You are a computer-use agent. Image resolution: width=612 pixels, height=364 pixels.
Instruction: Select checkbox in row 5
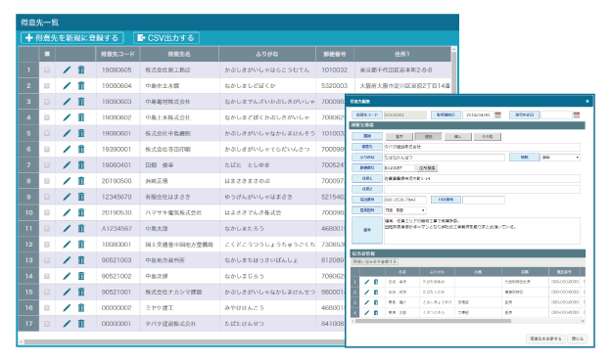(47, 133)
